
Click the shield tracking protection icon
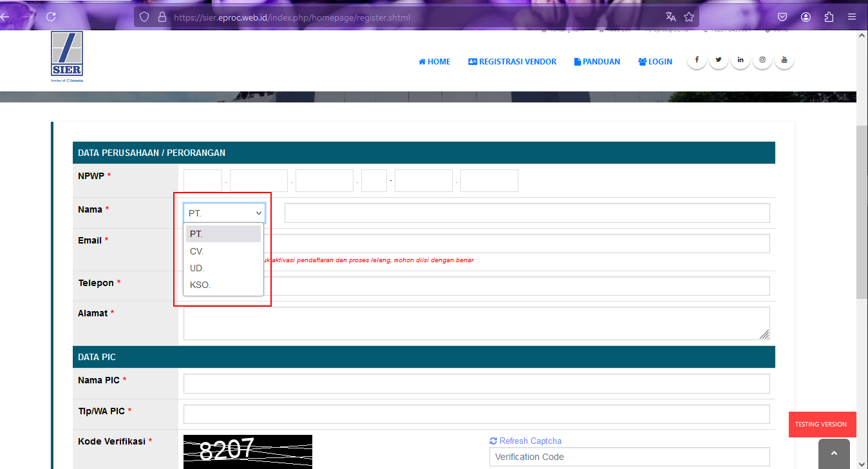(x=144, y=17)
